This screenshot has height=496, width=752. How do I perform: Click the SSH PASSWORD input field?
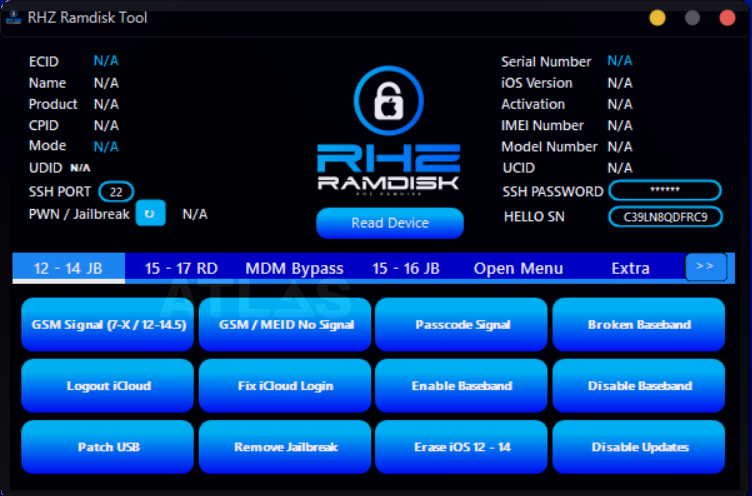click(665, 190)
